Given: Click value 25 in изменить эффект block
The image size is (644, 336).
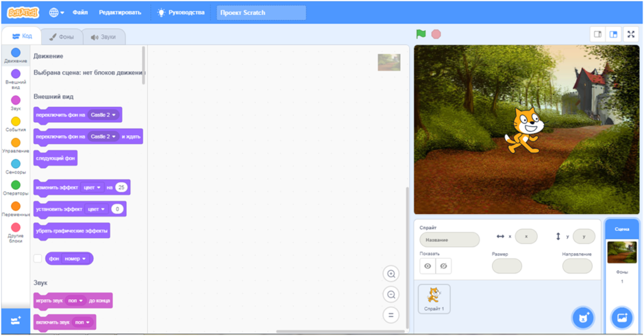Looking at the screenshot, I should pyautogui.click(x=121, y=187).
